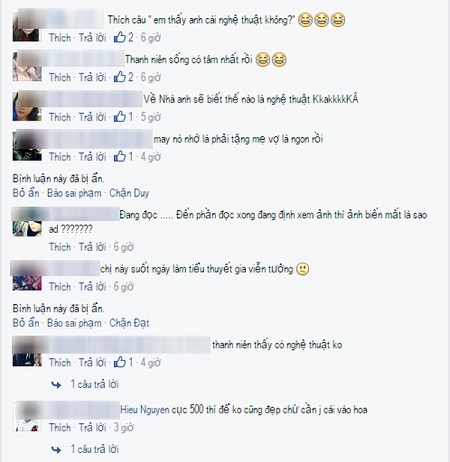Click reply arrow icon under 'Hieu Nguyen cục 500' comment
This screenshot has height=462, width=450.
[x=56, y=450]
